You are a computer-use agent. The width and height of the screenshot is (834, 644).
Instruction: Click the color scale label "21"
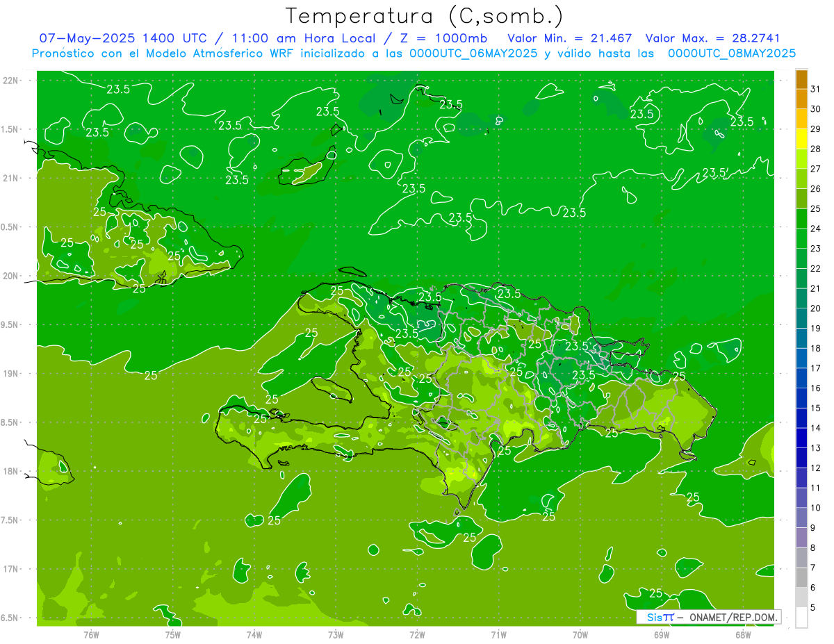[816, 288]
